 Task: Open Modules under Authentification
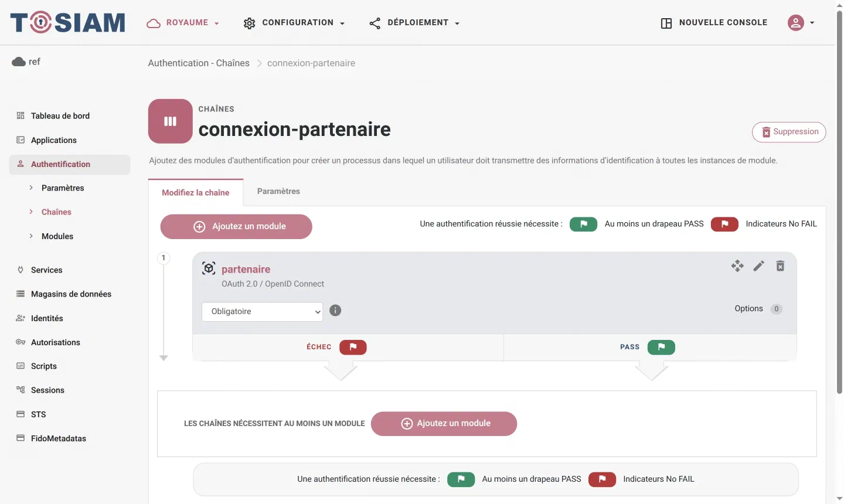[x=57, y=236]
